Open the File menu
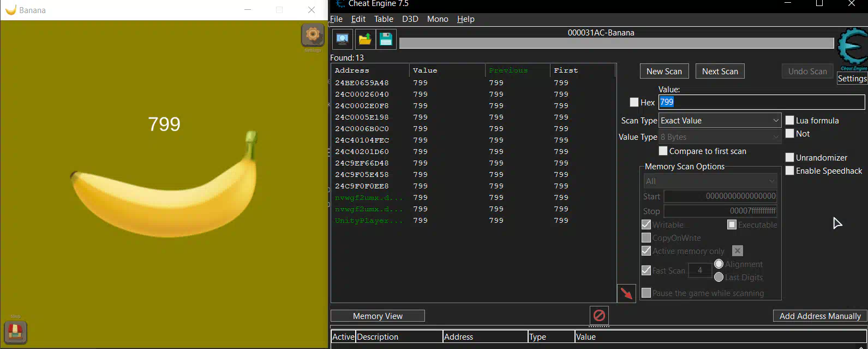Viewport: 868px width, 349px height. 336,19
